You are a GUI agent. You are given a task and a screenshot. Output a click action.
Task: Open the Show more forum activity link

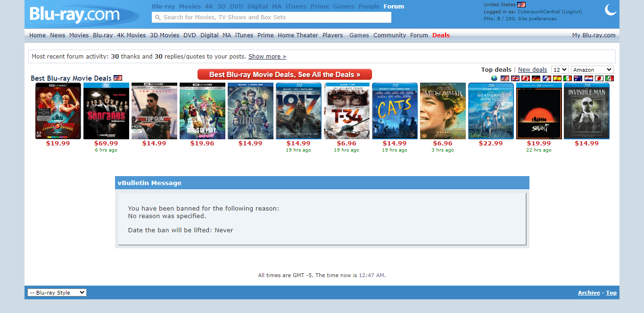267,57
